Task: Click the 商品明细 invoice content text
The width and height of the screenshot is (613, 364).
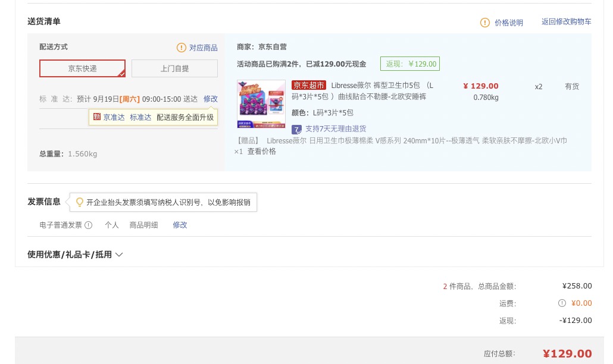Action: pyautogui.click(x=143, y=225)
